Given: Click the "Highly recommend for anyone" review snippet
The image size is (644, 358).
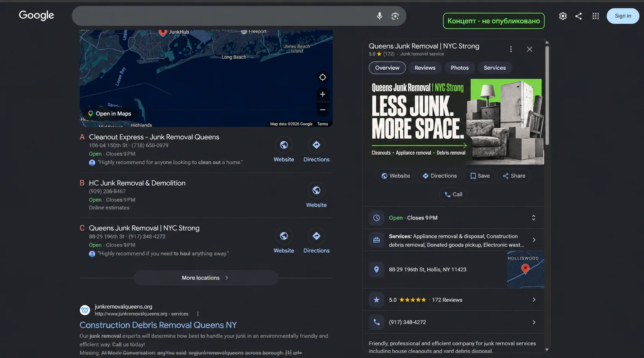Looking at the screenshot, I should tap(170, 162).
